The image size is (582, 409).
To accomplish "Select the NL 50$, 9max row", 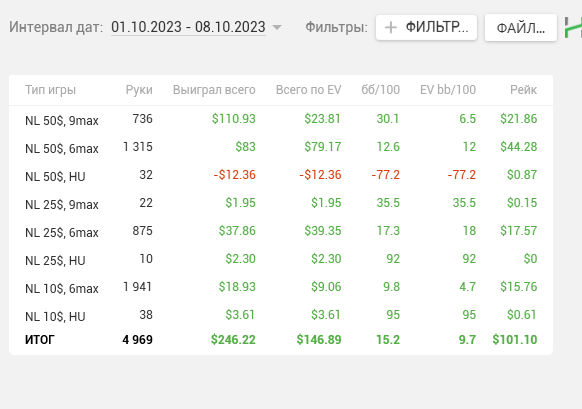I will click(x=281, y=120).
